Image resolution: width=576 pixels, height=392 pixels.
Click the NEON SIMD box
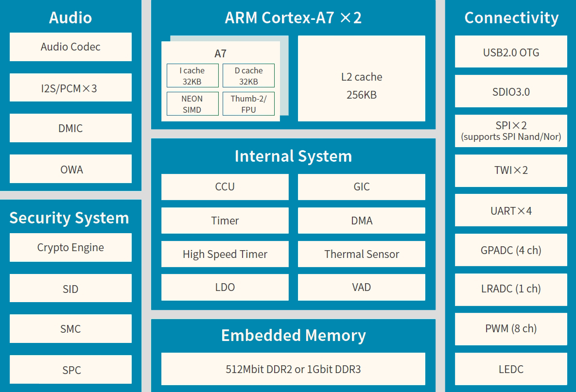192,104
